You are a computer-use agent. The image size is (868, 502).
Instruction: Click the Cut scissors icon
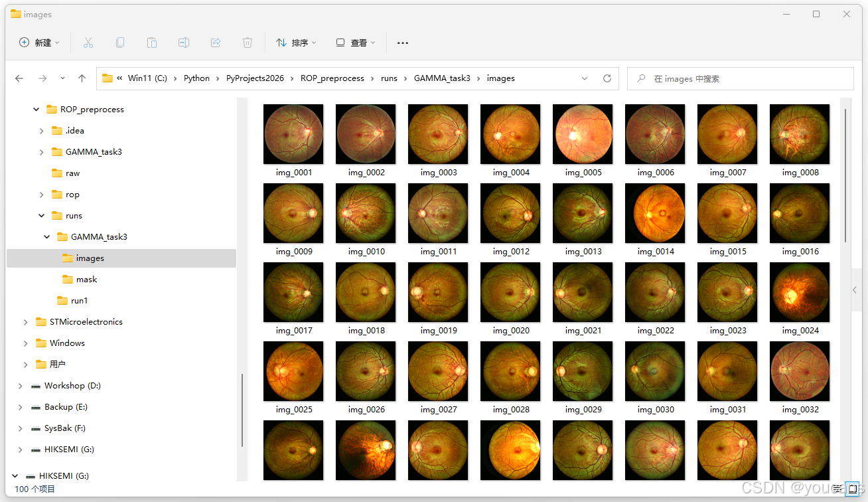pos(88,42)
